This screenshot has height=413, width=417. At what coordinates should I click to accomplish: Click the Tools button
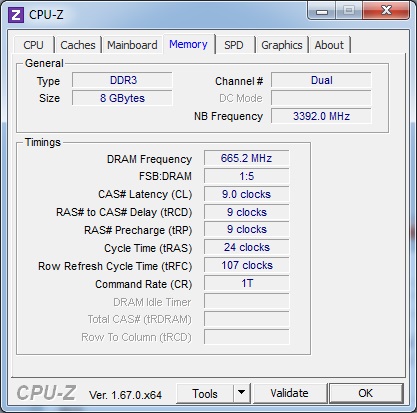coord(205,394)
